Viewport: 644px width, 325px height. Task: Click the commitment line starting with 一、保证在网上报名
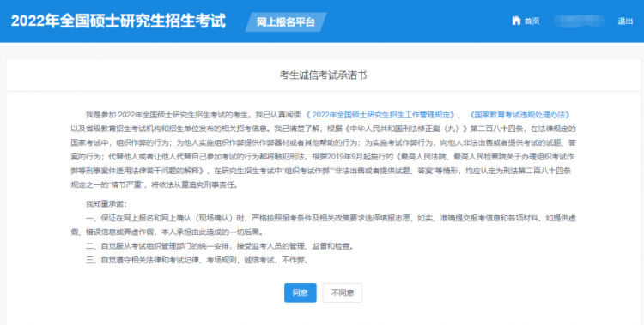(323, 225)
